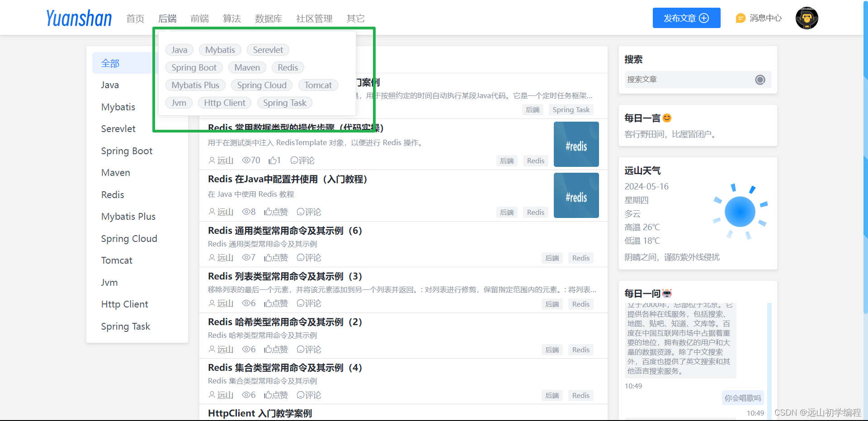Click the plus icon on publish button
868x421 pixels.
(704, 18)
